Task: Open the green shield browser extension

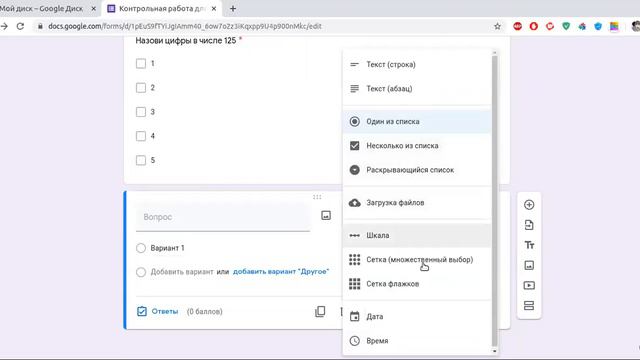Action: (566, 27)
